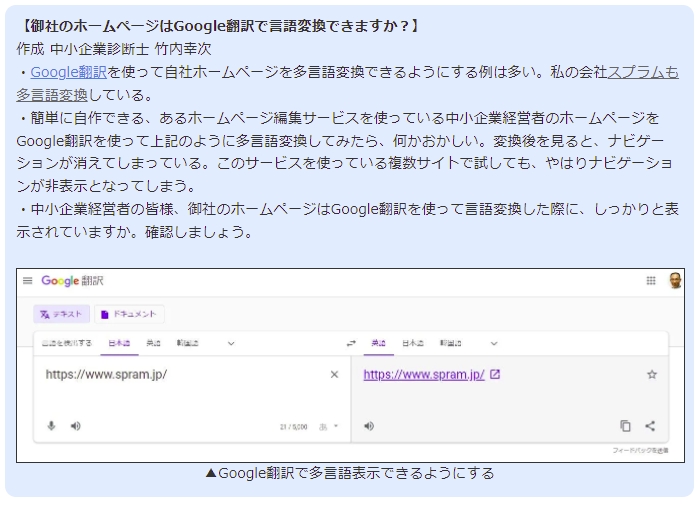This screenshot has height=505, width=698.
Task: Start voice input with the microphone icon
Action: 51,426
